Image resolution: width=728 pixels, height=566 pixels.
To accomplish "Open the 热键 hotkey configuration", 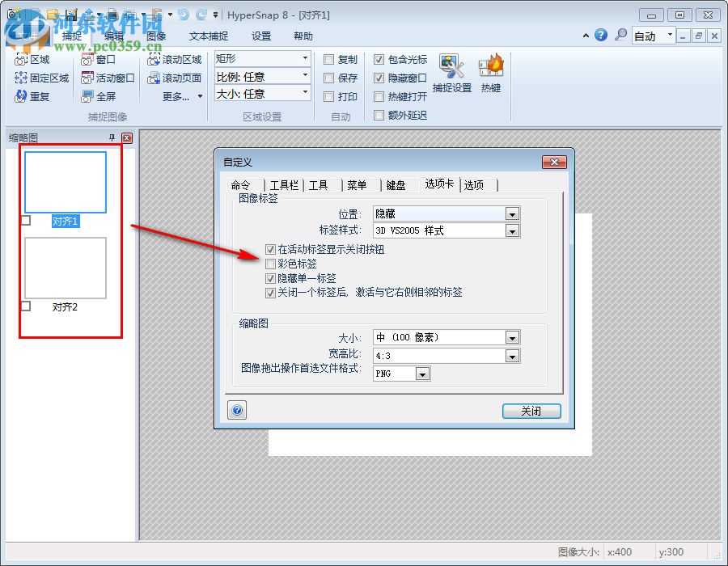I will coord(490,73).
